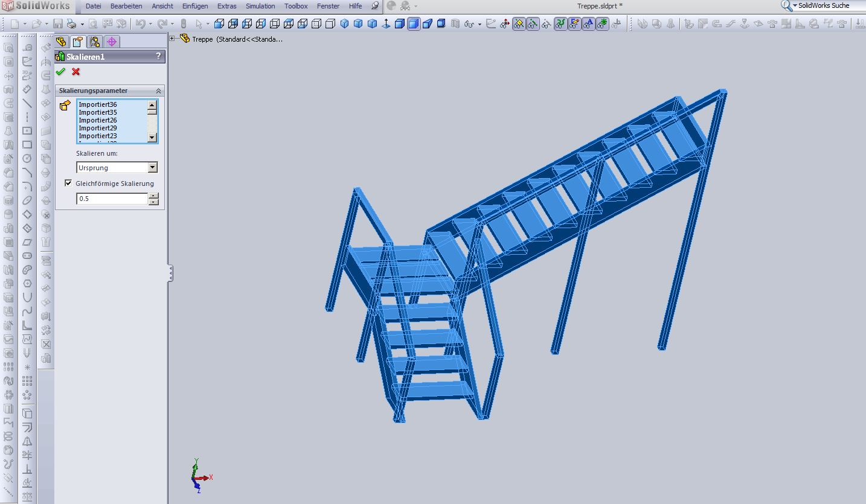866x504 pixels.
Task: Open the Simulation menu
Action: (260, 6)
